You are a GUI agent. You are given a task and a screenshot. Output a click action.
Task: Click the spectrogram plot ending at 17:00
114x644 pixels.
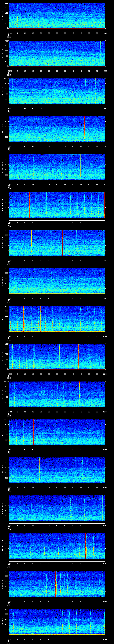(x=57, y=584)
